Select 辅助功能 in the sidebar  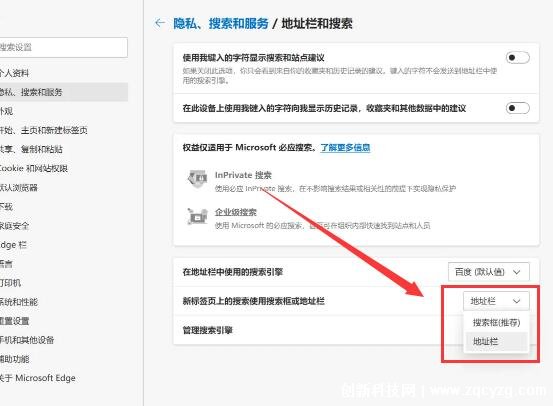pos(63,359)
